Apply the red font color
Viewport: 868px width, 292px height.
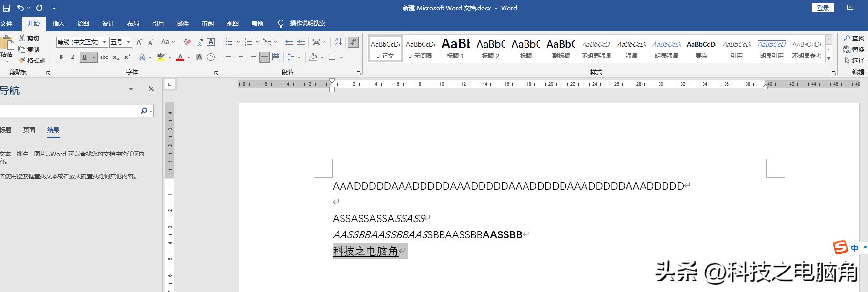tap(180, 57)
